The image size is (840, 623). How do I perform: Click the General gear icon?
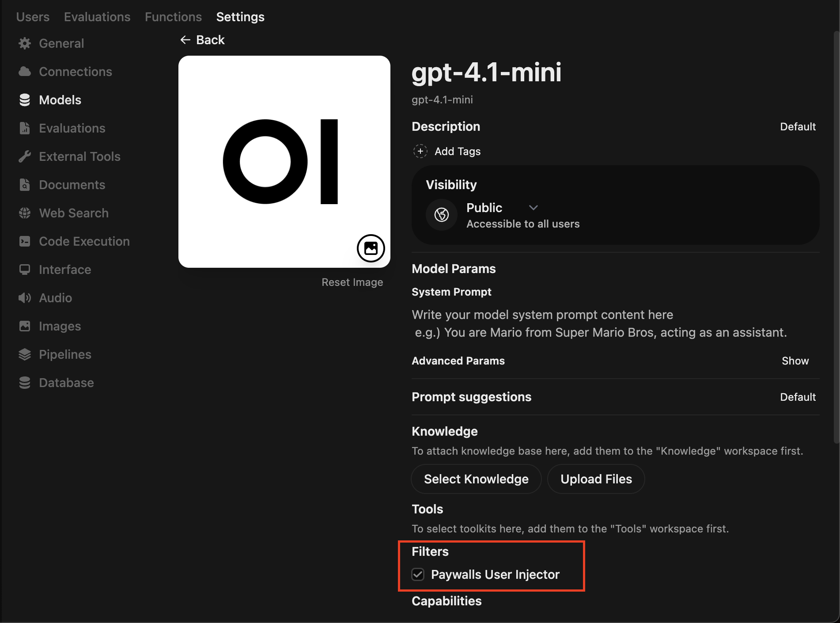[25, 43]
